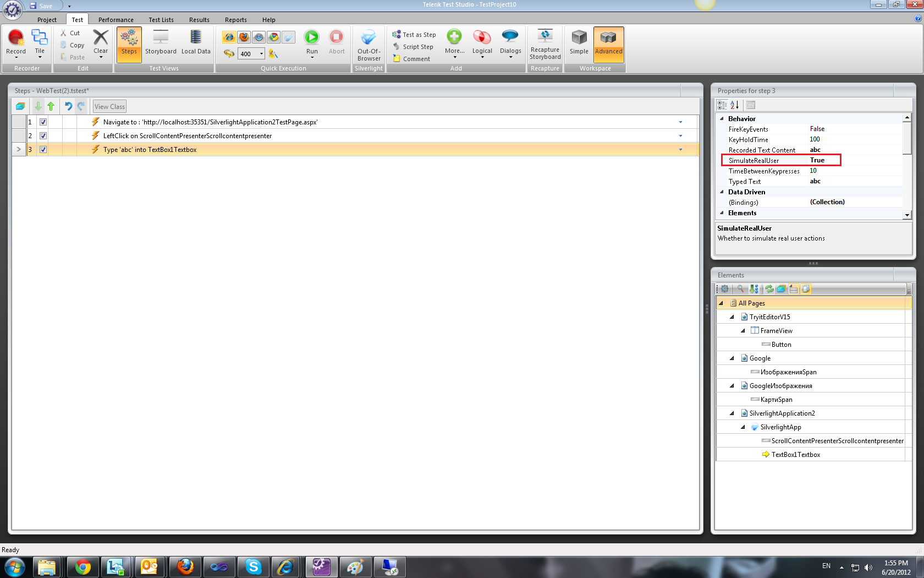Click the Clear steps X icon
The image size is (924, 578).
101,37
